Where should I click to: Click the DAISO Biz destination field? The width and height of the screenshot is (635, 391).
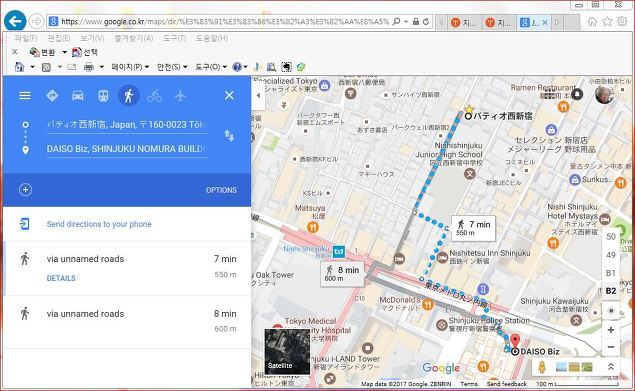[127, 149]
